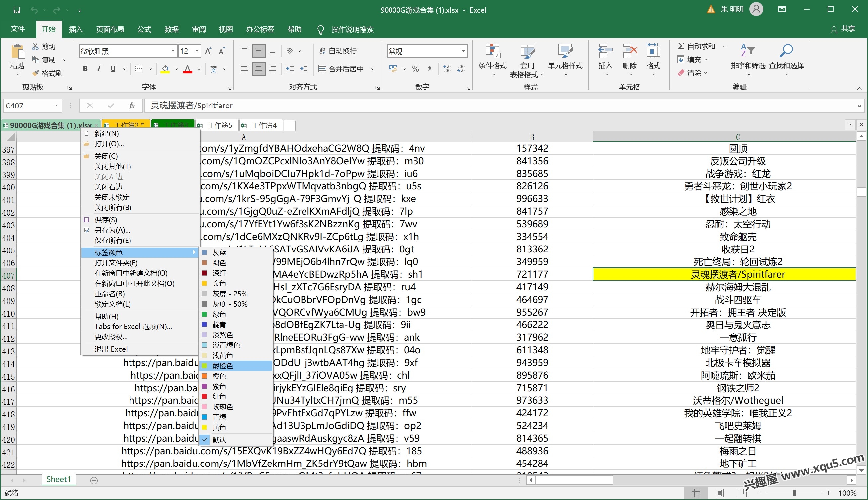868x500 pixels.
Task: Toggle middle vertical align button
Action: pyautogui.click(x=258, y=51)
